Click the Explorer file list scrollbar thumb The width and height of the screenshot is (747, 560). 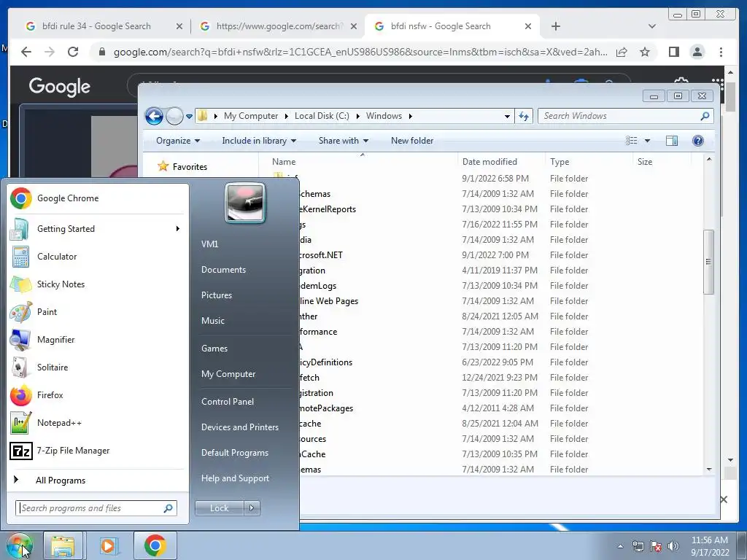(709, 262)
